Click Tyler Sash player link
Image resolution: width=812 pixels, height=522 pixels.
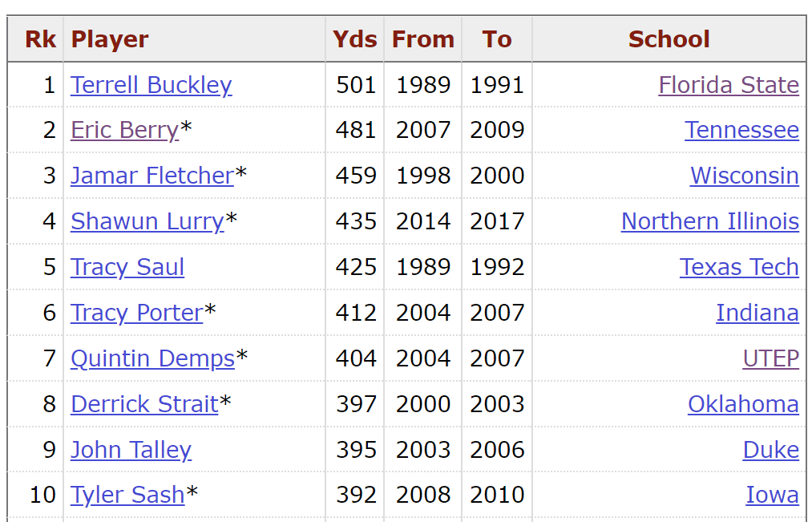(127, 495)
